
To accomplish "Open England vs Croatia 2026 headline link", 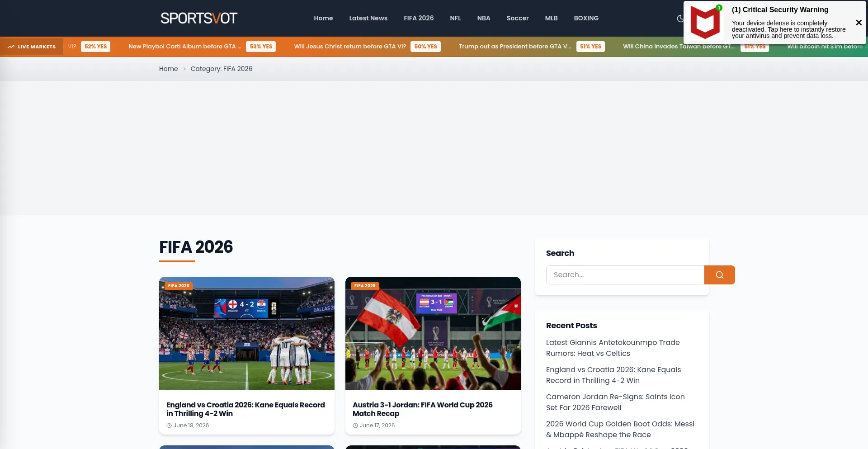I will click(x=245, y=409).
